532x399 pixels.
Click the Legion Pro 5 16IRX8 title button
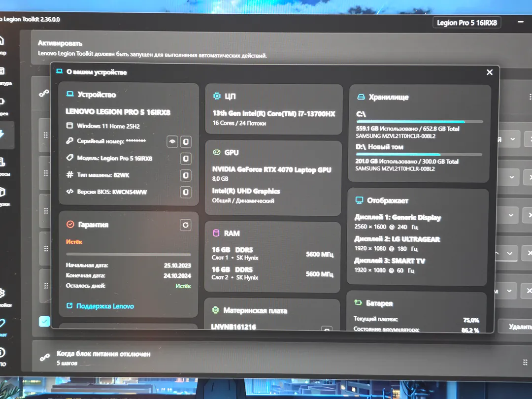(x=467, y=23)
